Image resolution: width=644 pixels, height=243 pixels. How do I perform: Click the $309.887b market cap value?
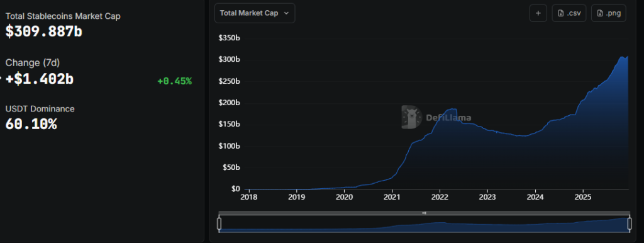coord(44,31)
